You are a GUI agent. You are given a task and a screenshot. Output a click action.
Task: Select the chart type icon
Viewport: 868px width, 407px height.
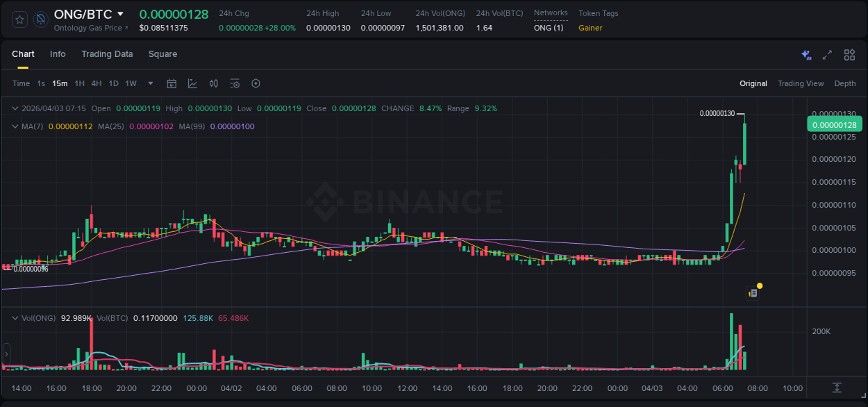192,83
